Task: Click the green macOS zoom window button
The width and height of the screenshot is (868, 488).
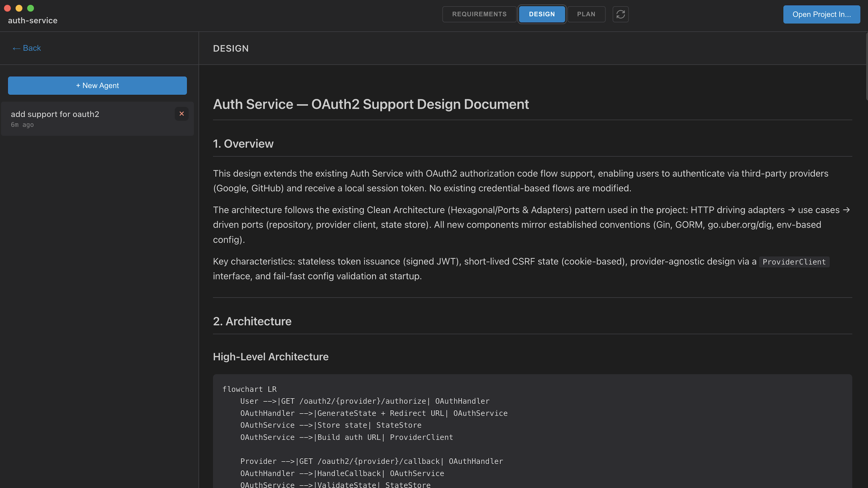Action: [31, 8]
